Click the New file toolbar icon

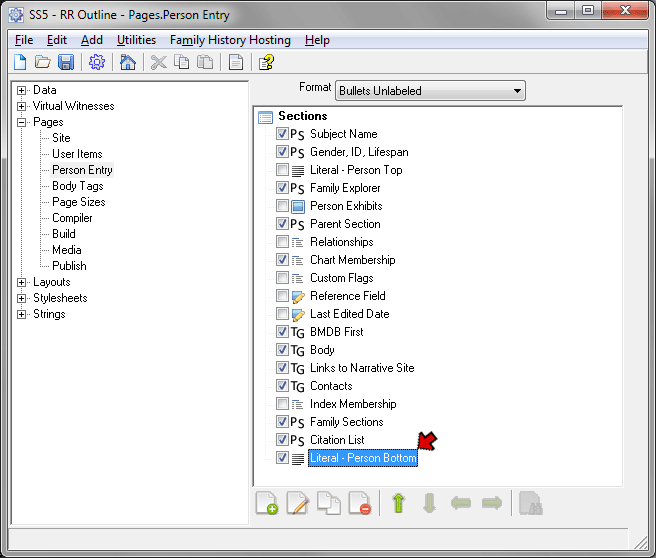(20, 62)
